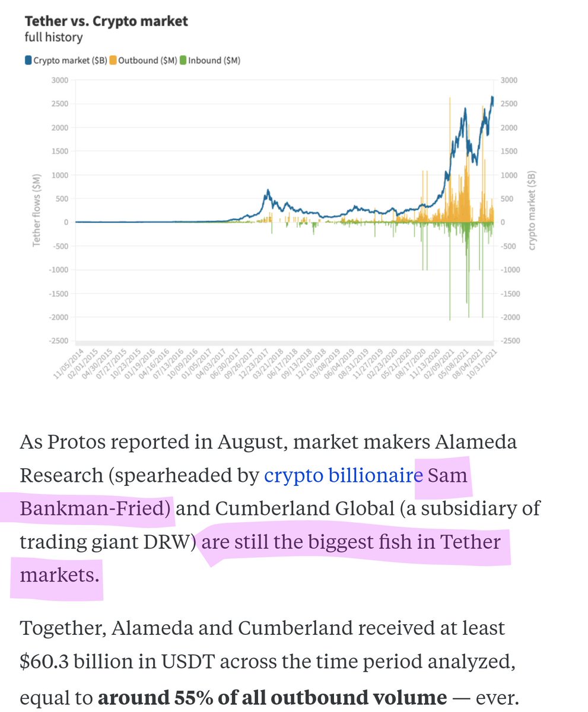Click the "full history" chart subtitle
This screenshot has width=588, height=712.
pyautogui.click(x=53, y=37)
